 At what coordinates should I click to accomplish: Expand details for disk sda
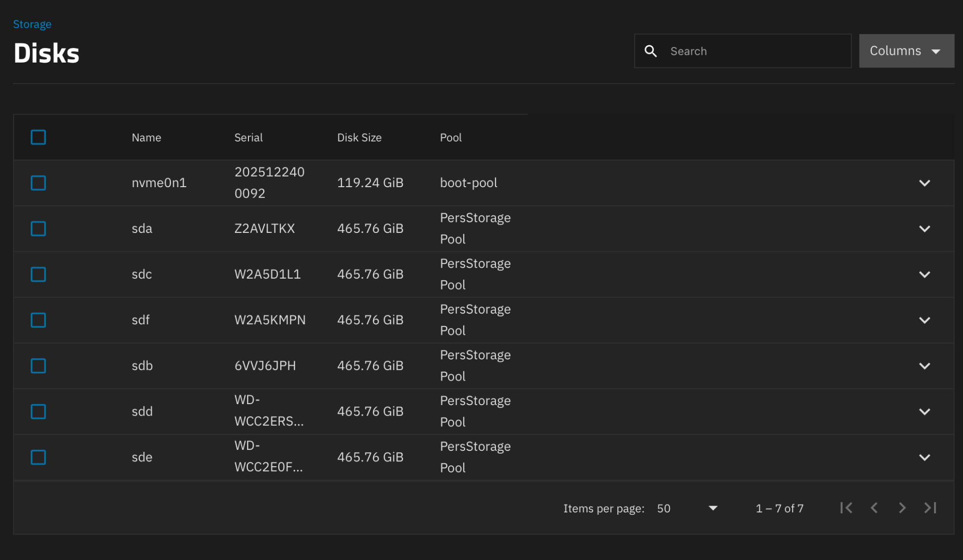pos(924,229)
